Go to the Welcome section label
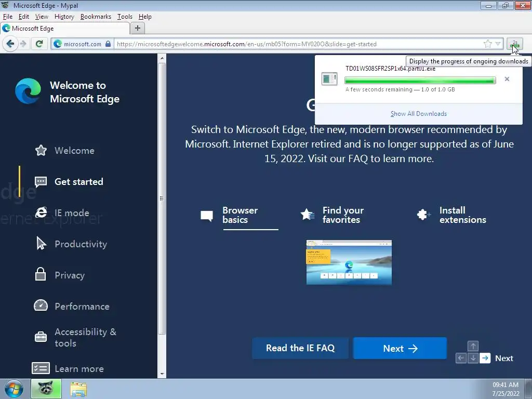 click(x=75, y=151)
